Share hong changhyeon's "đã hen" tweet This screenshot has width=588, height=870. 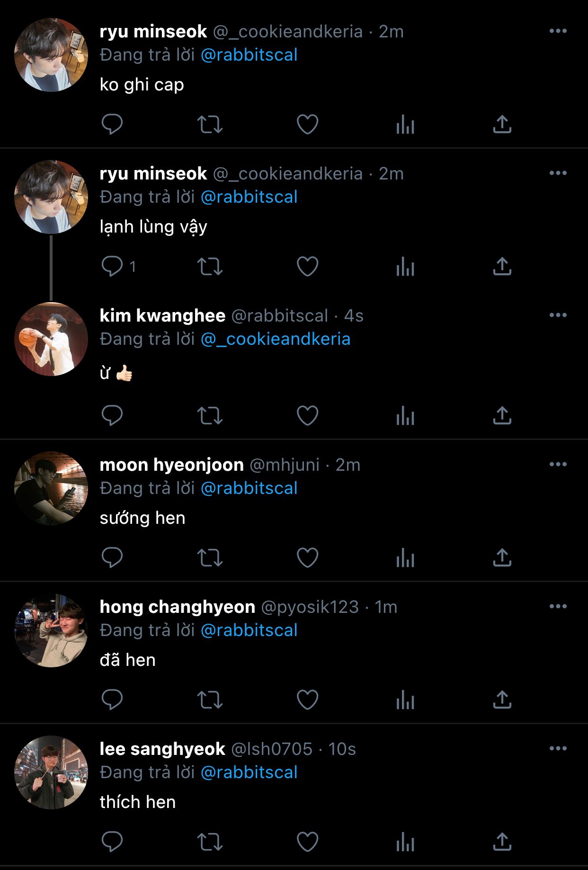point(502,700)
